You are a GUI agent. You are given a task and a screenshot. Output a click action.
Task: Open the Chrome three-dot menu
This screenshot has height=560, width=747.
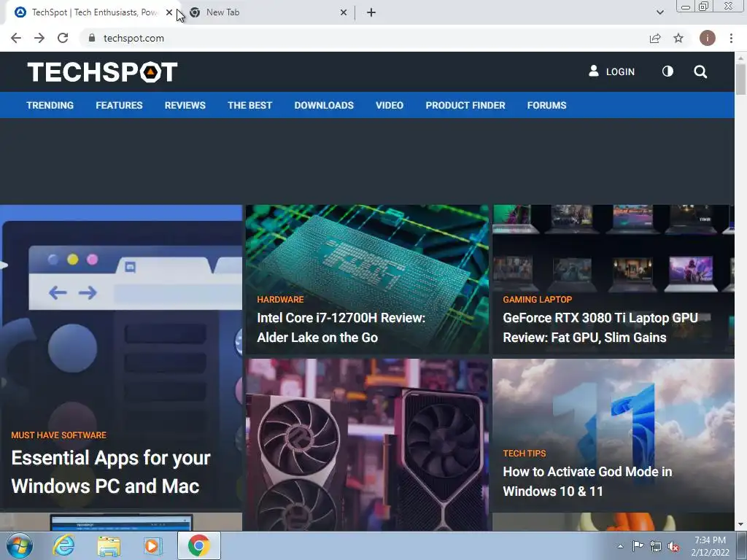click(731, 38)
